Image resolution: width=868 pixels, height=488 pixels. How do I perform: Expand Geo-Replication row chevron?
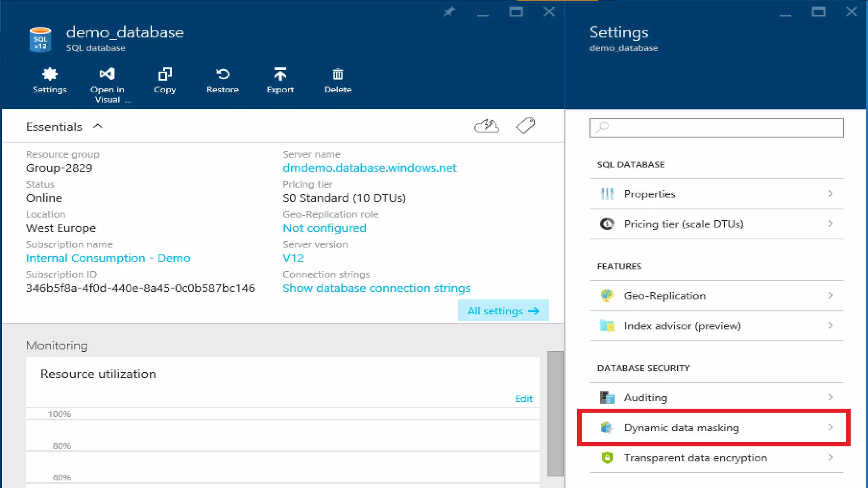830,295
